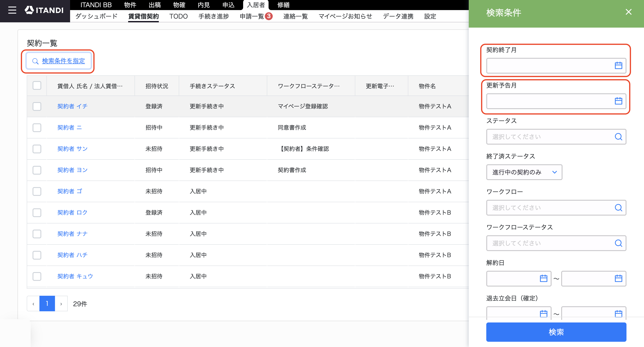
Task: Check the 契約者 サン row checkbox
Action: (37, 149)
